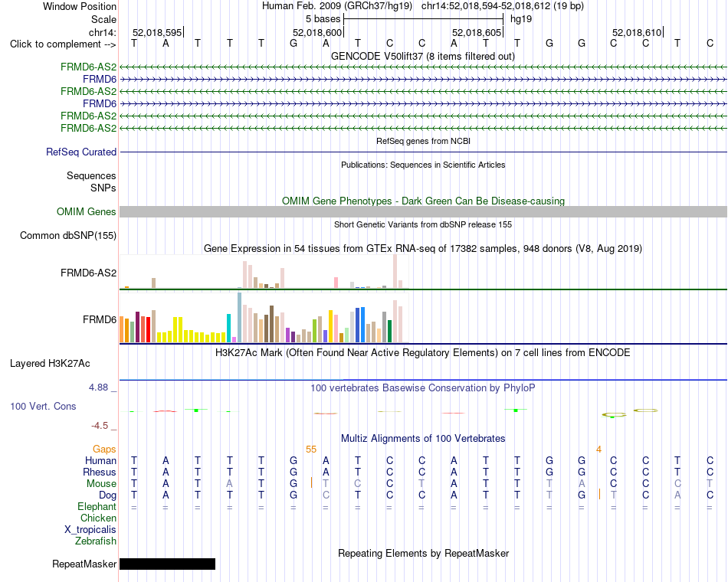Click the 'X_tropicalis' species label

click(90, 530)
